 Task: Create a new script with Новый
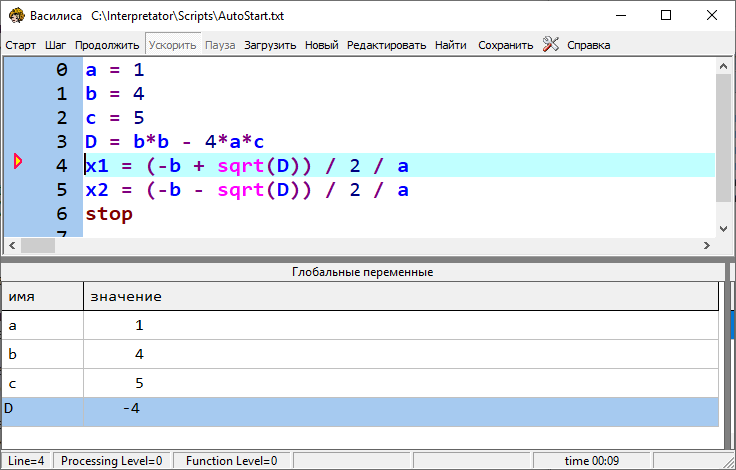tap(321, 45)
